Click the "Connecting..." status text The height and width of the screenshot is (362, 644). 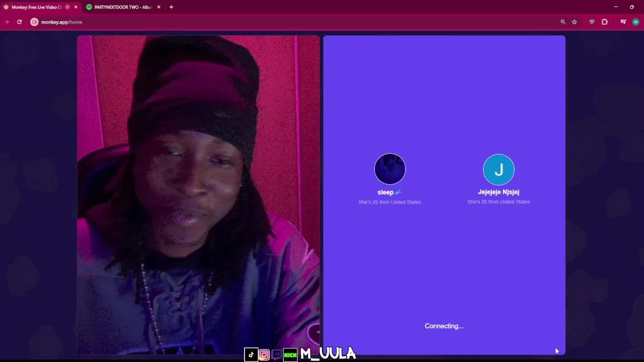pyautogui.click(x=444, y=326)
